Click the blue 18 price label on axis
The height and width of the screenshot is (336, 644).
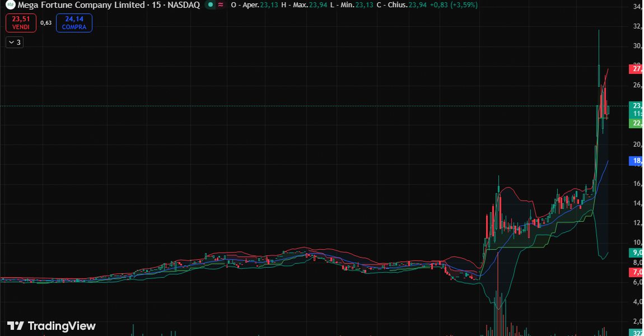pyautogui.click(x=636, y=161)
